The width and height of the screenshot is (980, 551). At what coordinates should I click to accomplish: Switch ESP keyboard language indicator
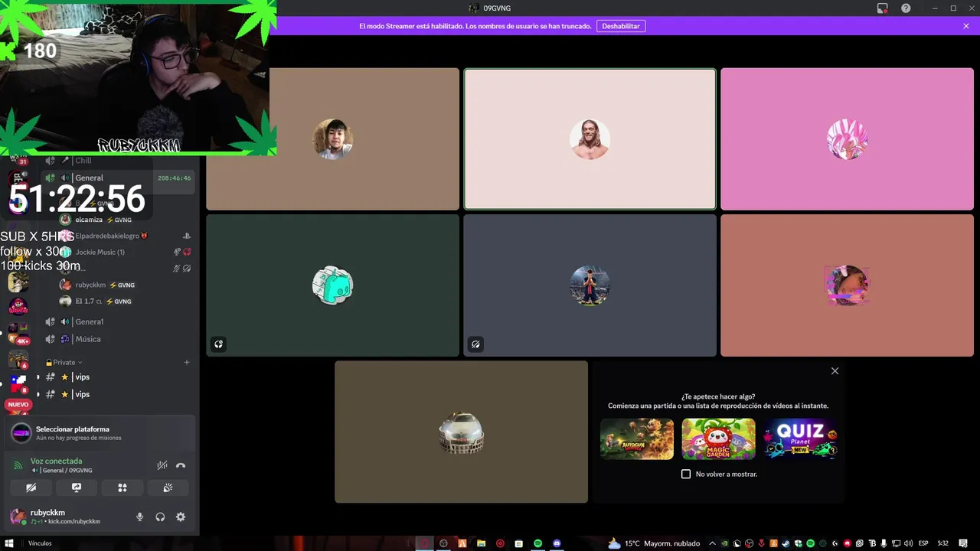coord(923,543)
